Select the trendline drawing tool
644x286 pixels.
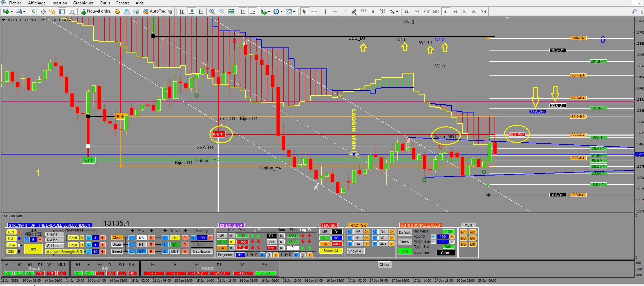coord(345,12)
